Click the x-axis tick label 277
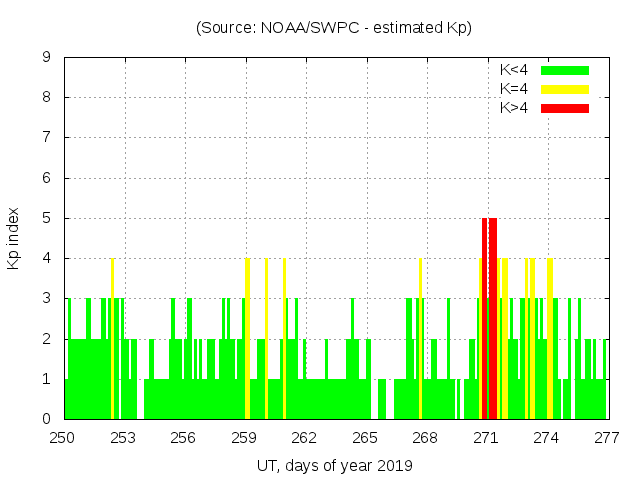The height and width of the screenshot is (480, 640). [606, 437]
